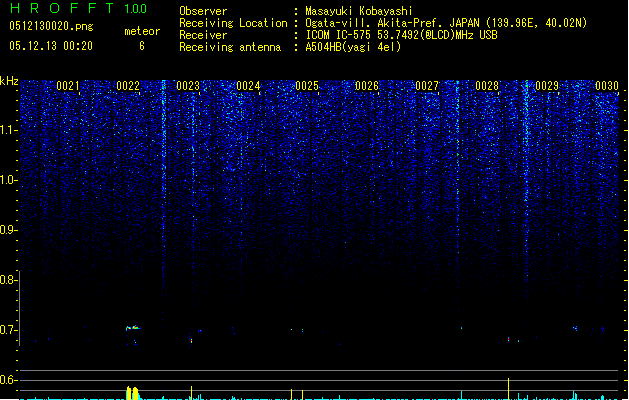Click the 0.7 kHz axis tick label
The width and height of the screenshot is (629, 400).
tap(8, 330)
